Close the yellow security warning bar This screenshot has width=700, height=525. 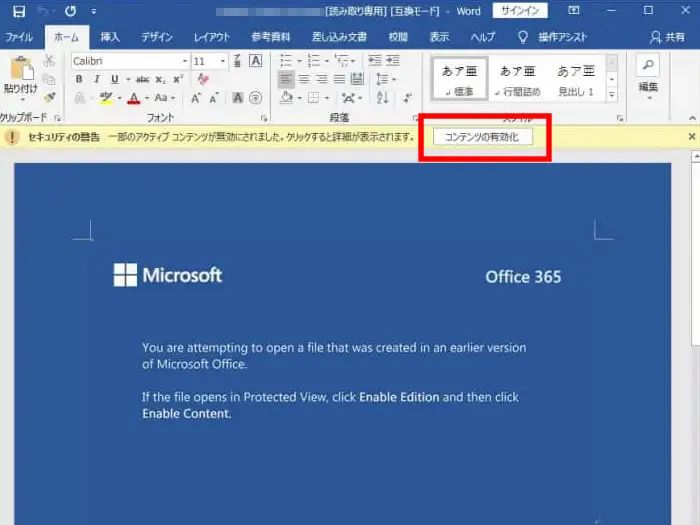691,136
